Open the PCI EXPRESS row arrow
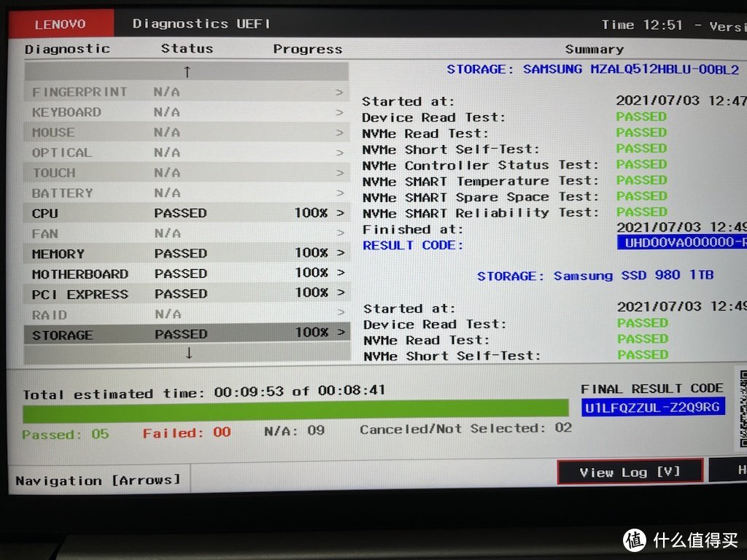Screen dimensions: 747x560 [341, 292]
